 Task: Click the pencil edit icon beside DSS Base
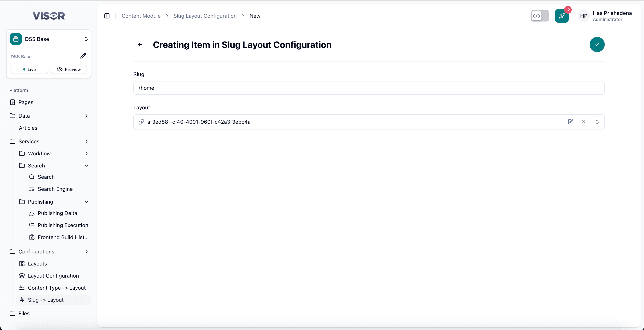(83, 56)
